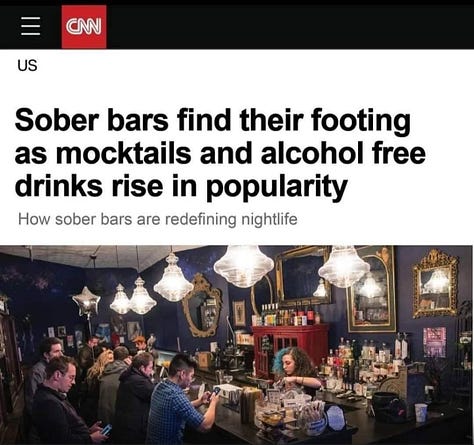Click the red cabinet behind the bar
Screen dimensions: 474x445
point(289,348)
